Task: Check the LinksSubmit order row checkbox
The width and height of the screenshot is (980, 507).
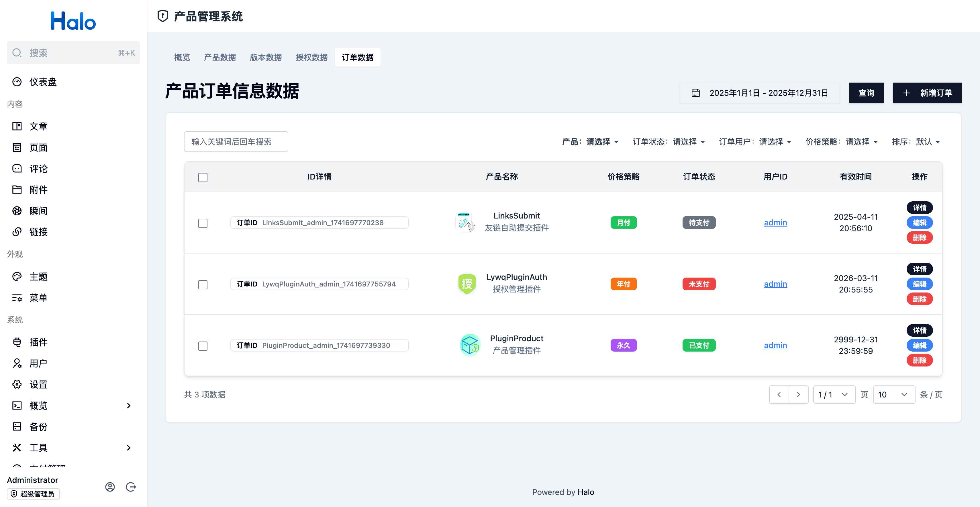Action: 203,223
